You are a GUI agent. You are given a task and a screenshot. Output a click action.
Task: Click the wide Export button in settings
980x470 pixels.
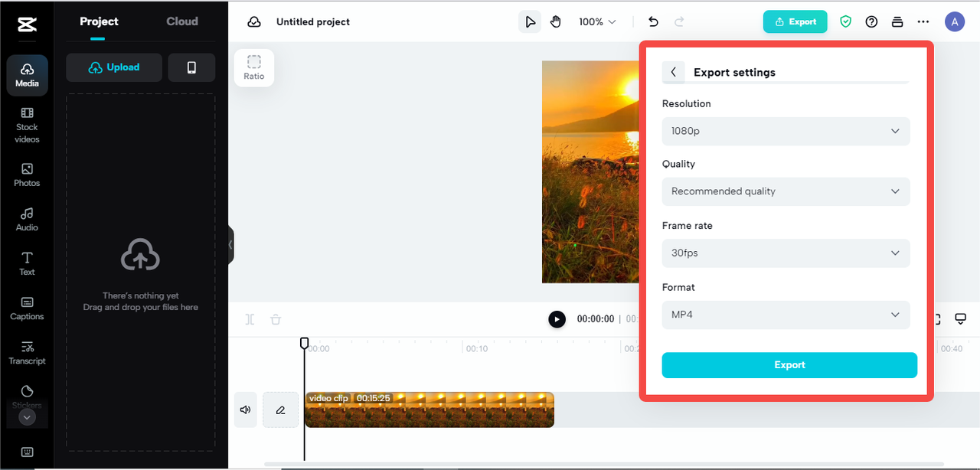click(789, 365)
